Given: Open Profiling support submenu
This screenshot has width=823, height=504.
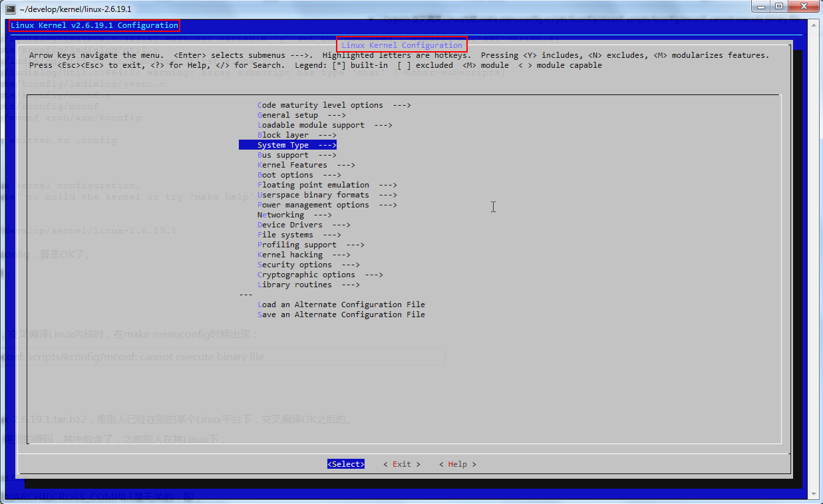Looking at the screenshot, I should pyautogui.click(x=311, y=245).
